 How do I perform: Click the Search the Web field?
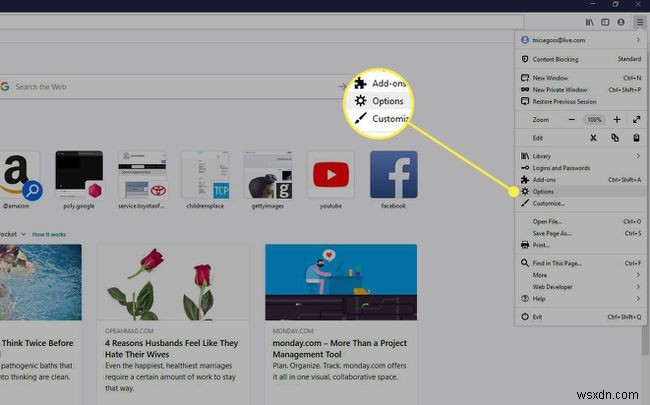(x=174, y=87)
